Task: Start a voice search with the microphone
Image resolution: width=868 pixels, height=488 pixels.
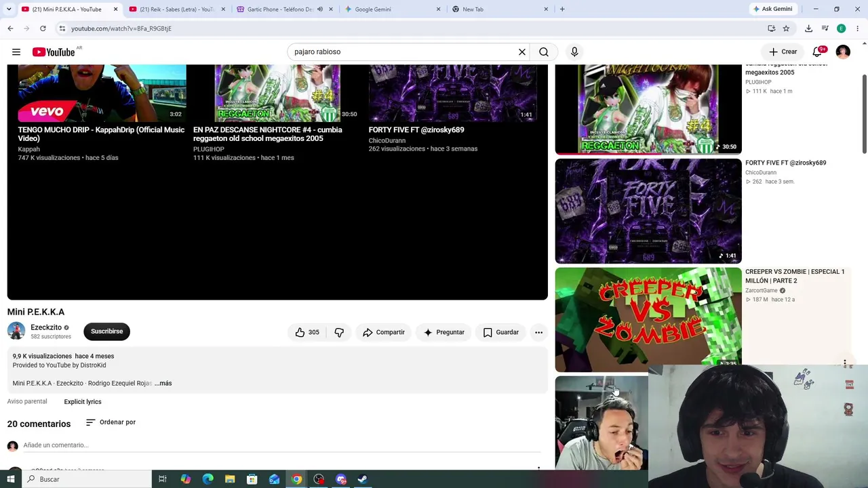Action: [574, 52]
